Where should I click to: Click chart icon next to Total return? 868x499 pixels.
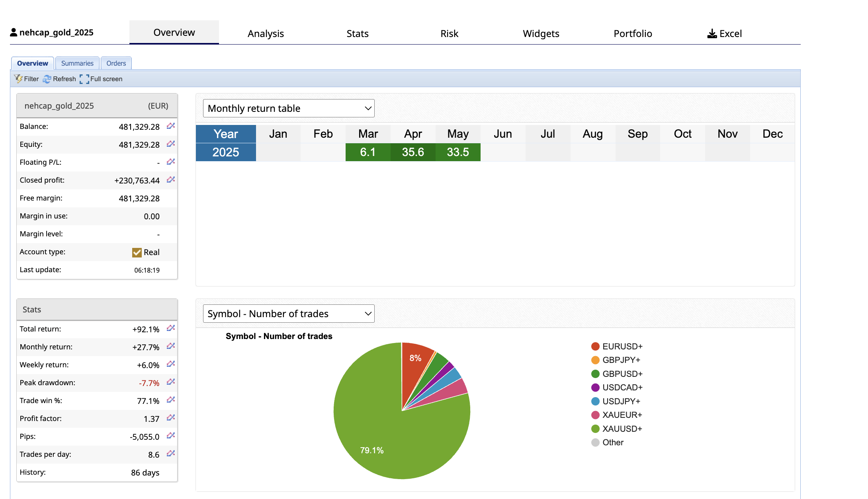tap(171, 328)
